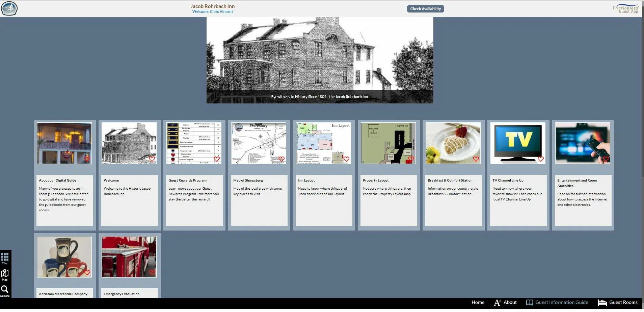This screenshot has height=312, width=644.
Task: Open the About our Digital Guide thumbnail
Action: (64, 143)
